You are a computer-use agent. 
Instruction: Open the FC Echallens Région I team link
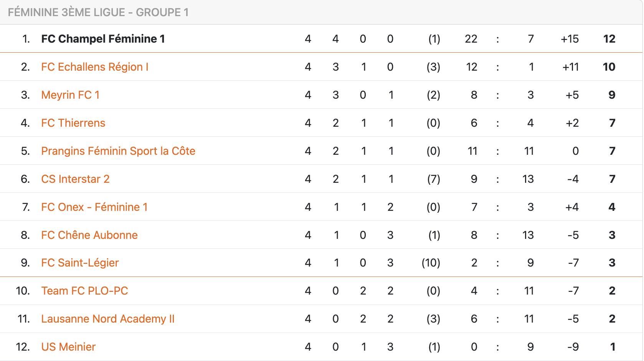pyautogui.click(x=94, y=67)
